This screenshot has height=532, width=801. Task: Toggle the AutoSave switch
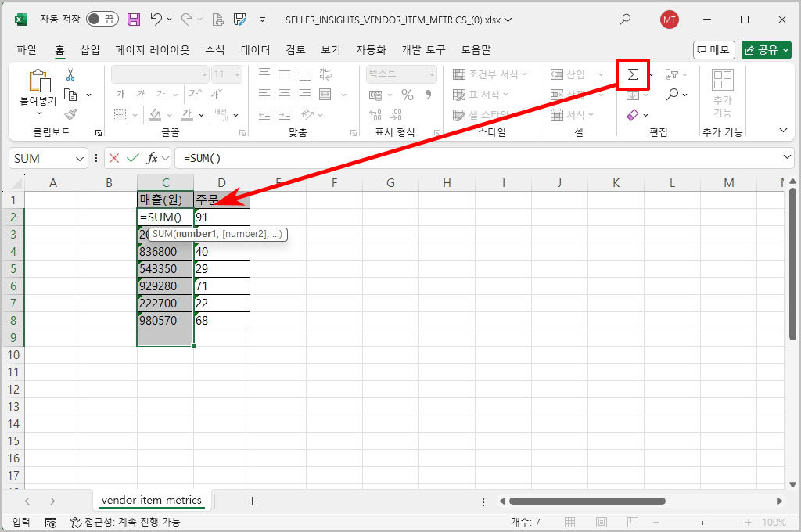click(x=102, y=20)
